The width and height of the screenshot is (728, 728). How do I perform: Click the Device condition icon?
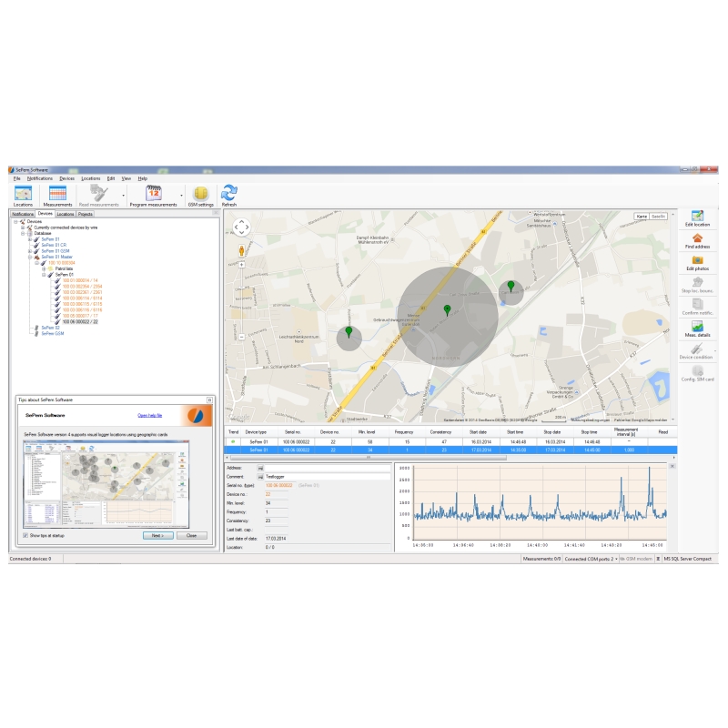[696, 349]
